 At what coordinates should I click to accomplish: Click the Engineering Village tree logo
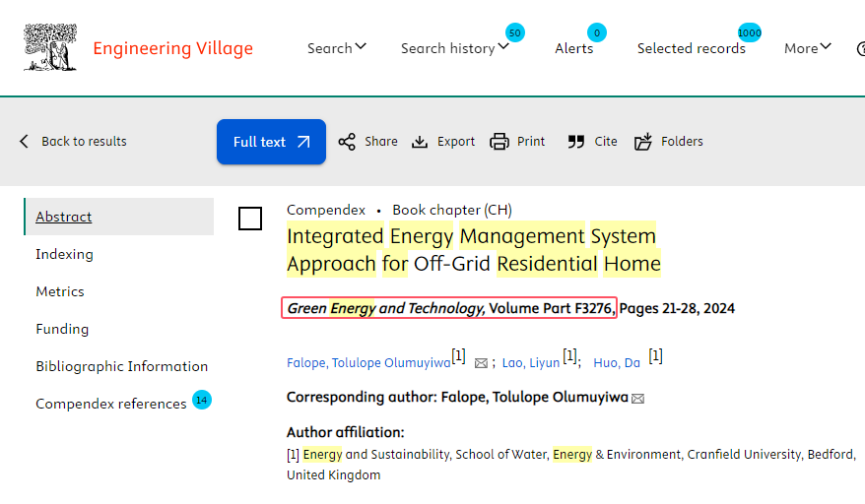pos(50,48)
